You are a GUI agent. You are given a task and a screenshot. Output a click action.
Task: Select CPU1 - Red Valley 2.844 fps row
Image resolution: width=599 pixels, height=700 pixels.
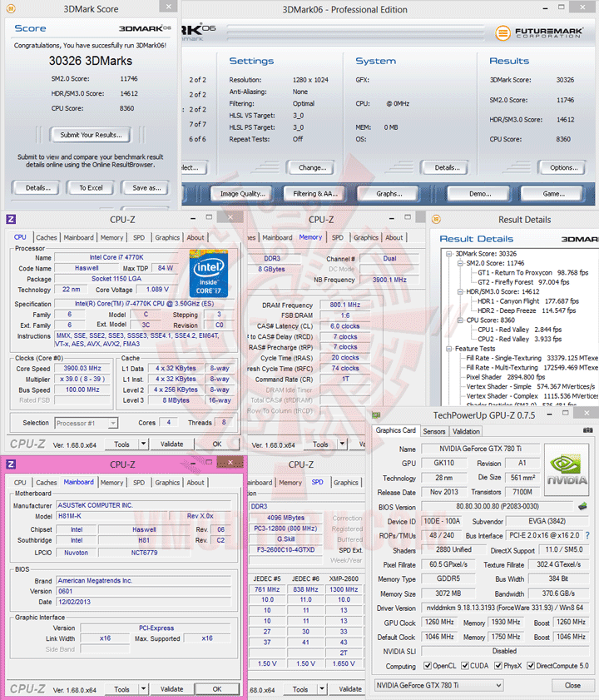pyautogui.click(x=519, y=330)
